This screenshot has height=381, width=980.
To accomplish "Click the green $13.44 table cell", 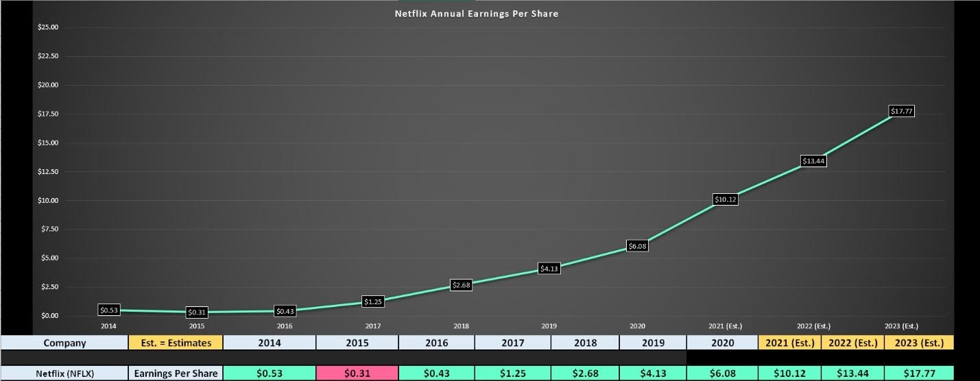I will 852,373.
